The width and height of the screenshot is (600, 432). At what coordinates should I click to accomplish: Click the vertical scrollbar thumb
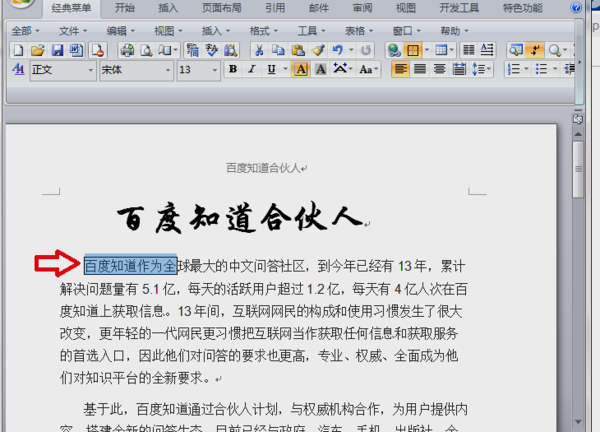tap(578, 169)
